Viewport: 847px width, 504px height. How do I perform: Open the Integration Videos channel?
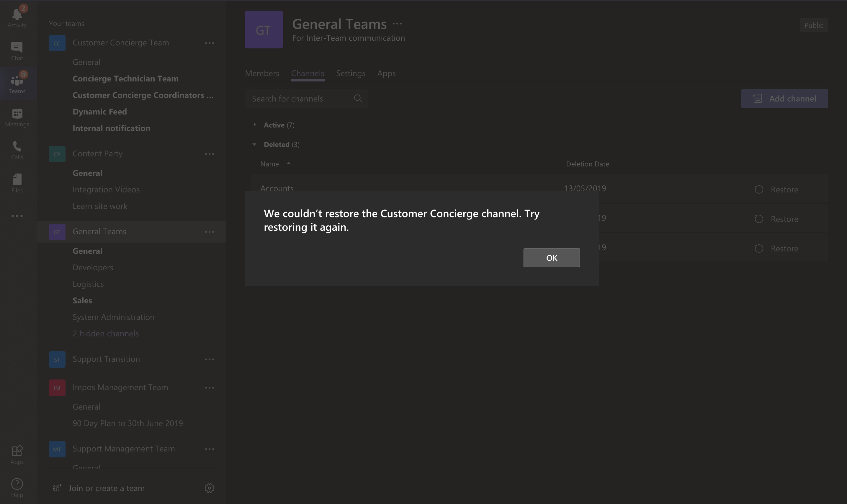[x=106, y=189]
